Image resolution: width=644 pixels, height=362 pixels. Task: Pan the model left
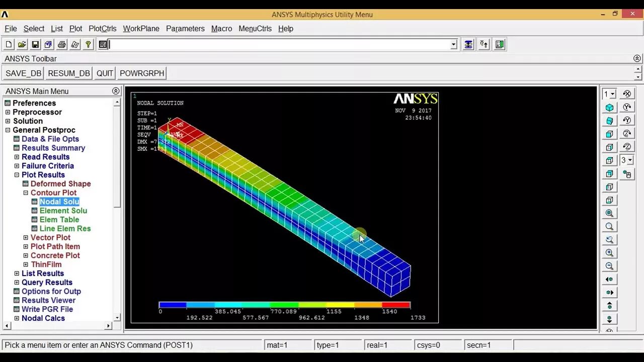coord(610,279)
